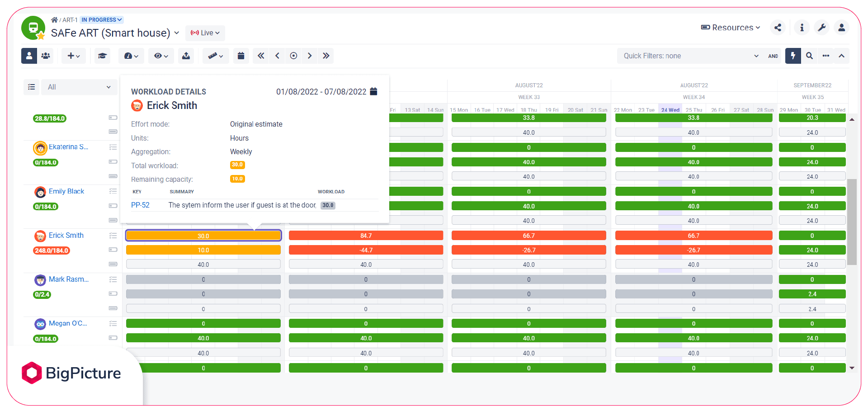Open the wrench configuration icon

coord(822,28)
